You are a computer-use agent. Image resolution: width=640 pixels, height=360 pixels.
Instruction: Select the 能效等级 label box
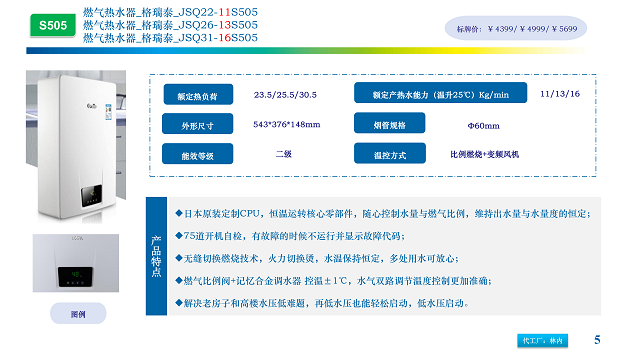pos(198,154)
